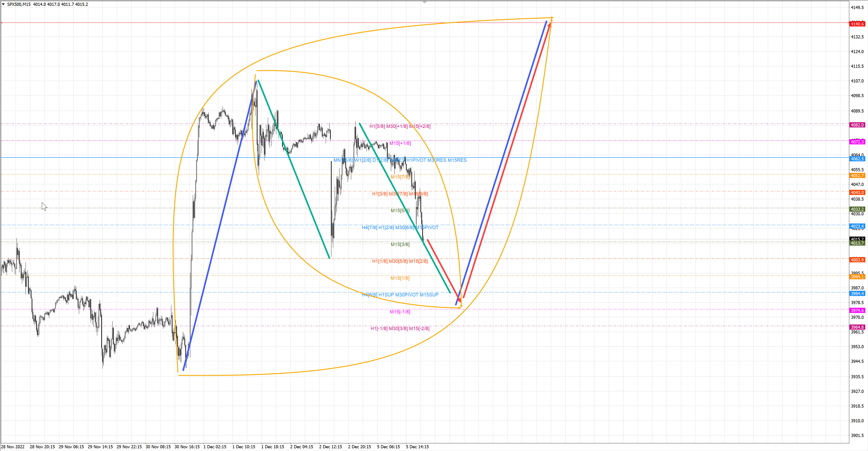868x451 pixels.
Task: Click the M15[1/8] orange level label
Action: [400, 278]
